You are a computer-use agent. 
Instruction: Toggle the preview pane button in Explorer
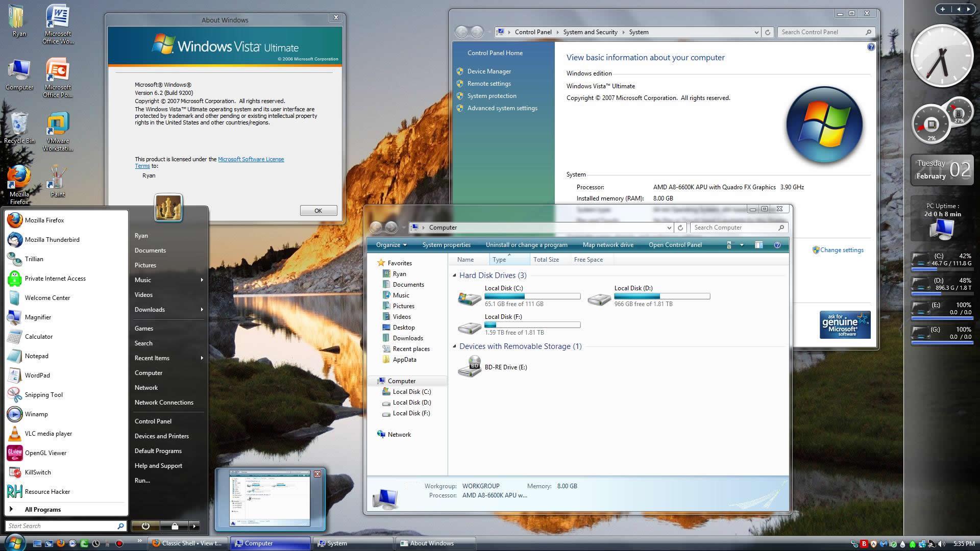(x=759, y=245)
